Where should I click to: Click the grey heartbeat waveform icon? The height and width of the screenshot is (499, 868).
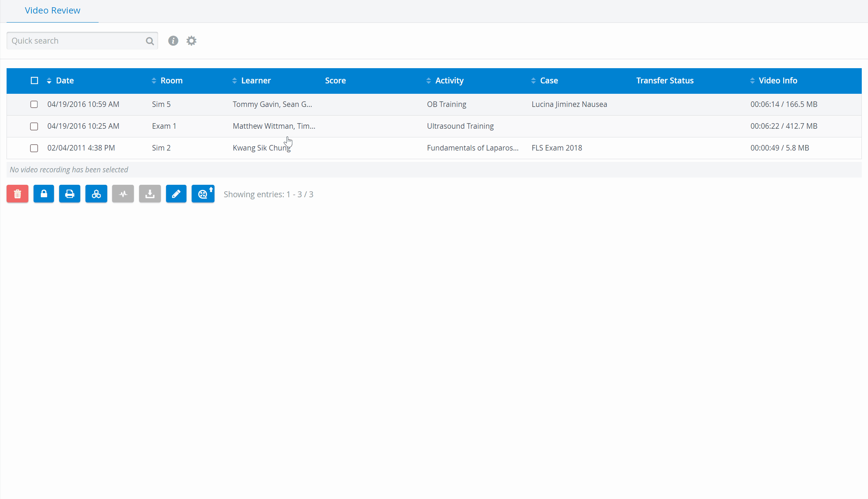point(123,194)
